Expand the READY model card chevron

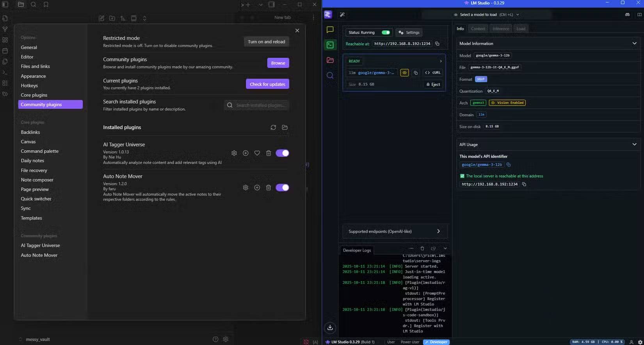441,61
